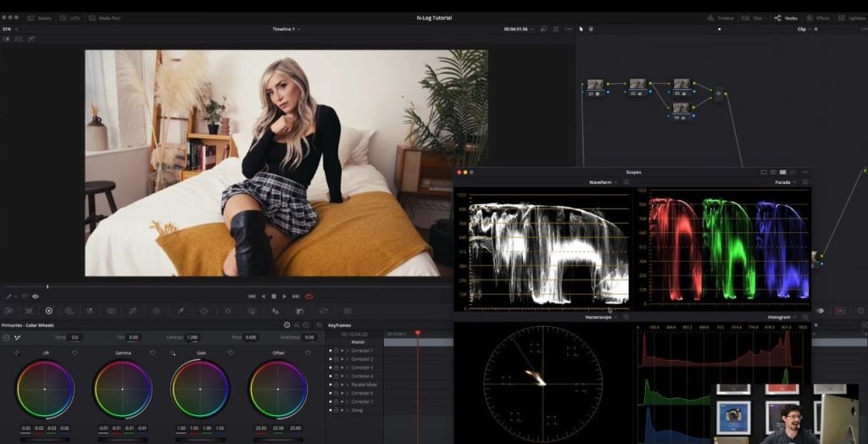Click the Gain master wheel slider

tap(200, 440)
